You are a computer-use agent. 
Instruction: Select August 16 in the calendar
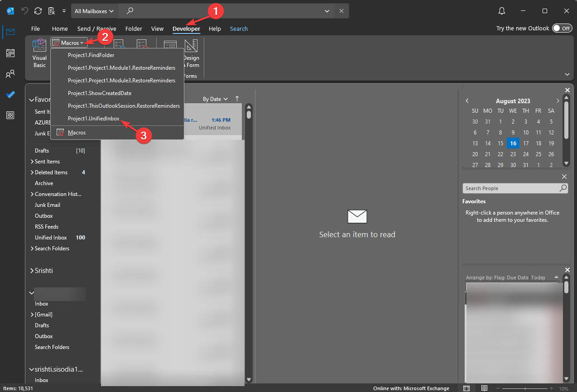[x=513, y=143]
